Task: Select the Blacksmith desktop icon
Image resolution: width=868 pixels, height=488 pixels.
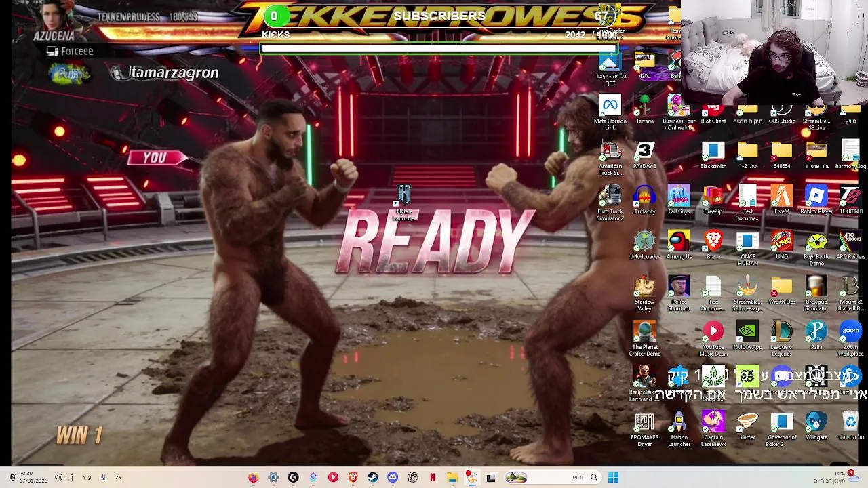Action: (x=713, y=155)
